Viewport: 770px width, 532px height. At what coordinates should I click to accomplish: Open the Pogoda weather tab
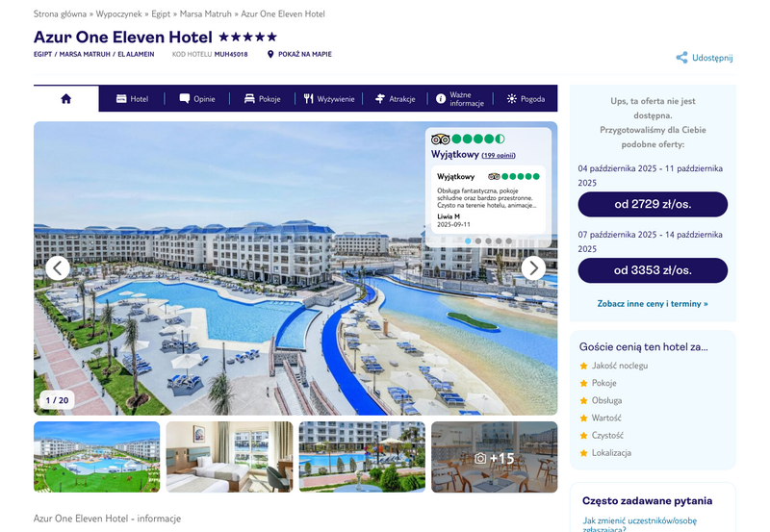click(526, 99)
